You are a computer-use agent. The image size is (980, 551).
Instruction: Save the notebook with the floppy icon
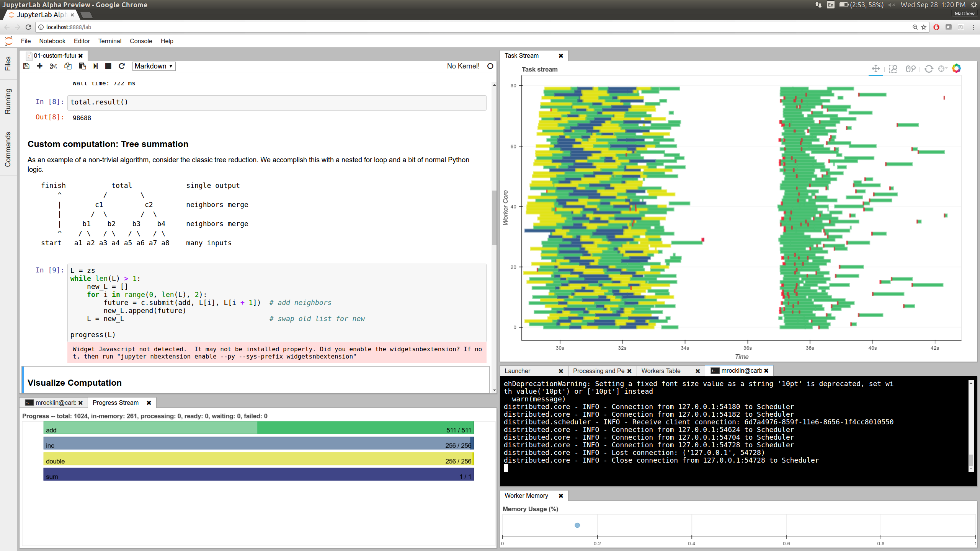26,66
